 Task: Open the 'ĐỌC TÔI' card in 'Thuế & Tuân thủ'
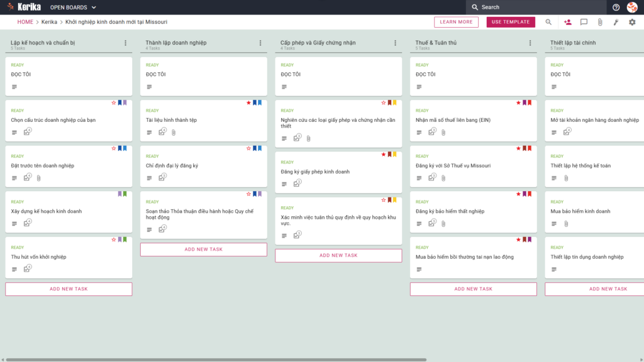(473, 76)
